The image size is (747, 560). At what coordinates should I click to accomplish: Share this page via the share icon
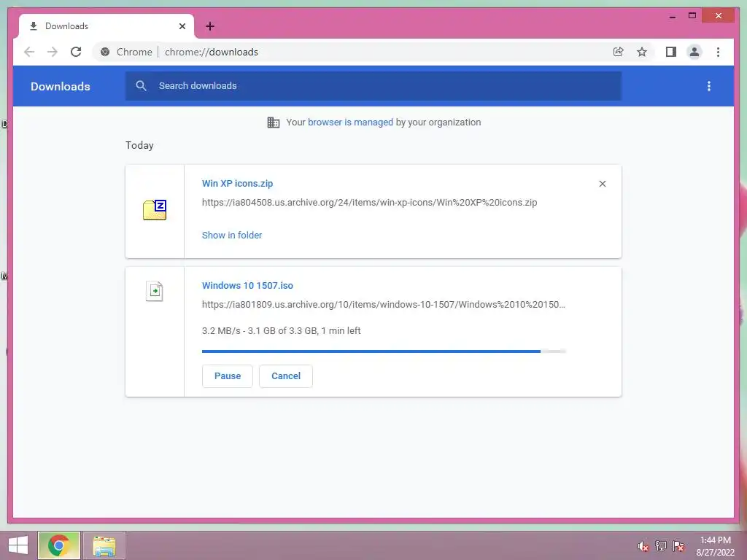[619, 52]
